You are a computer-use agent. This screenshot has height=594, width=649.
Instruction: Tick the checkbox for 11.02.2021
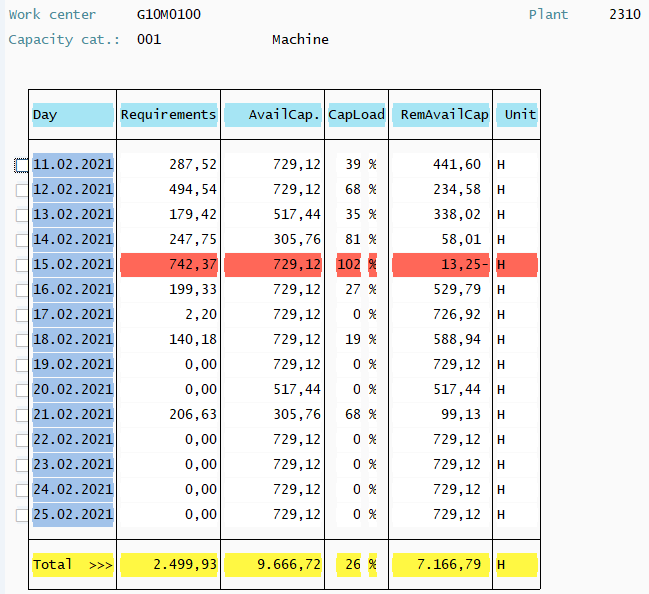coord(22,165)
